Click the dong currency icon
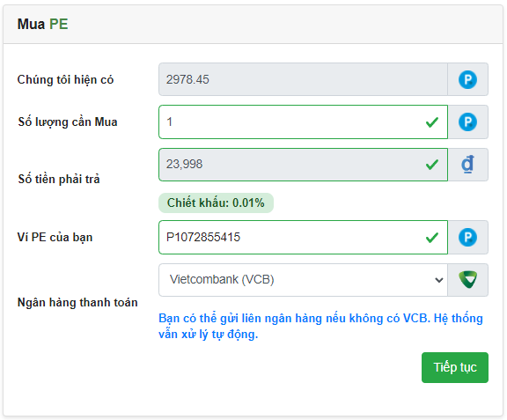 (x=467, y=164)
